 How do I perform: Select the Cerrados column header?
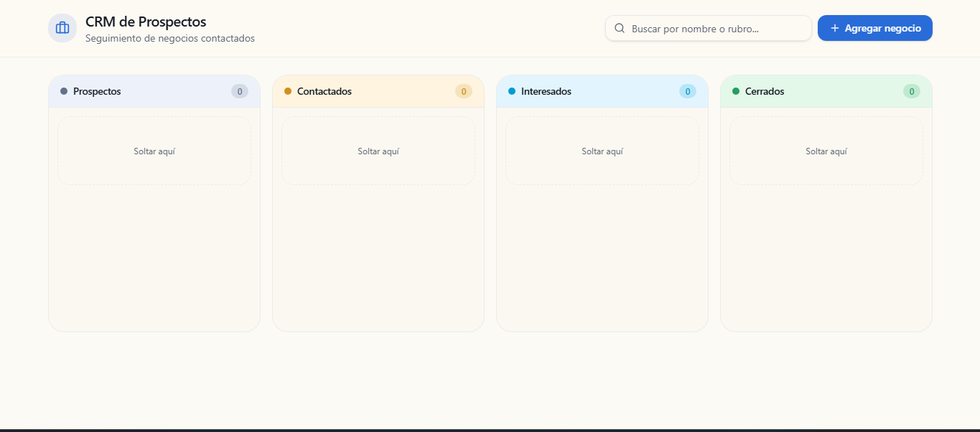(826, 91)
